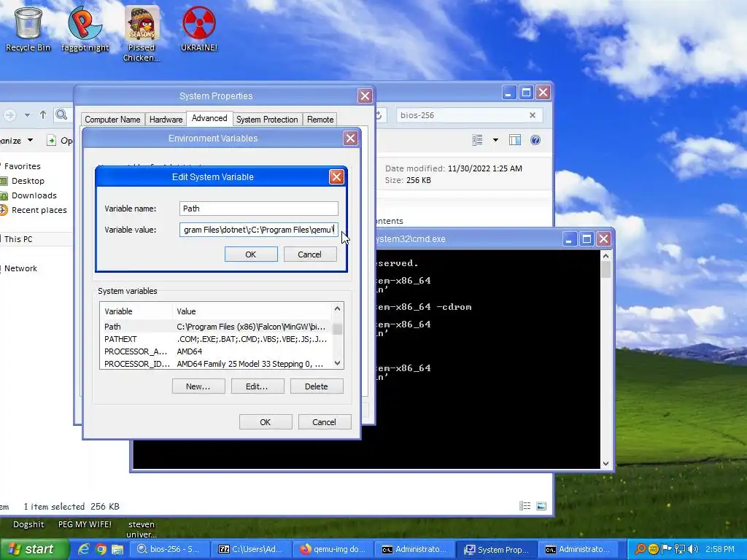The image size is (747, 560).
Task: Open the Recycle Bin desktop icon
Action: click(x=28, y=29)
